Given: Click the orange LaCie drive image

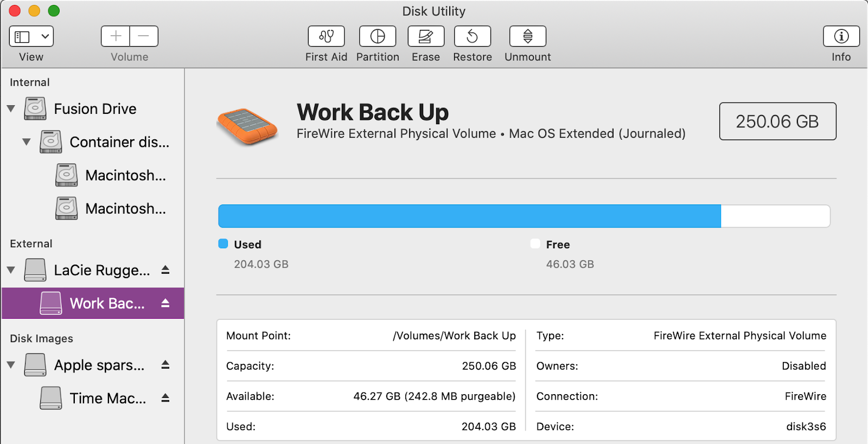Looking at the screenshot, I should [247, 126].
